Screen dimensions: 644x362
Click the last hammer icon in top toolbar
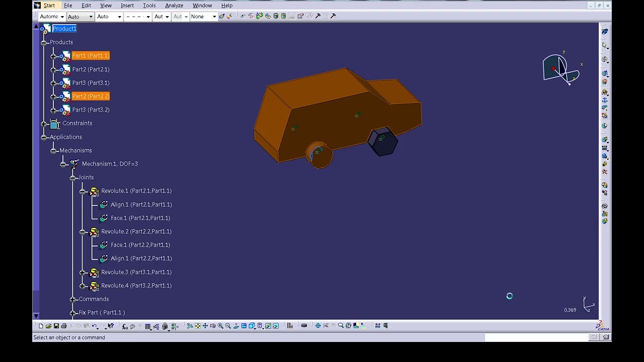333,16
